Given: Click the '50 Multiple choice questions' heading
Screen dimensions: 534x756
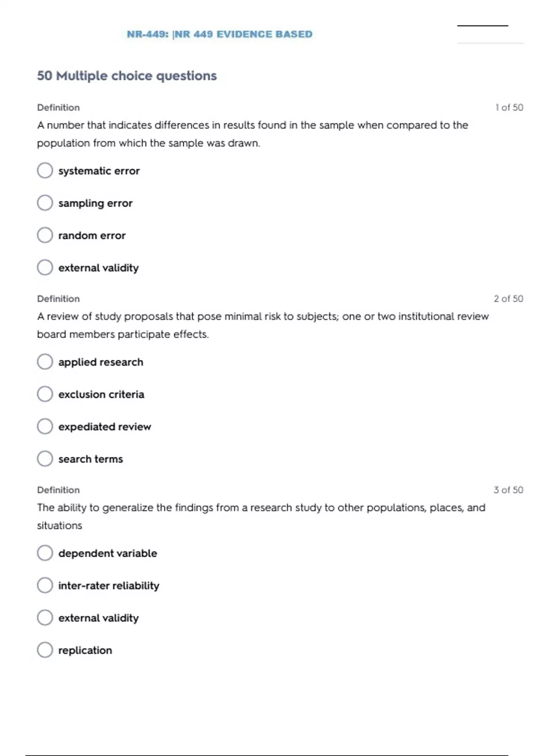Looking at the screenshot, I should pos(127,76).
